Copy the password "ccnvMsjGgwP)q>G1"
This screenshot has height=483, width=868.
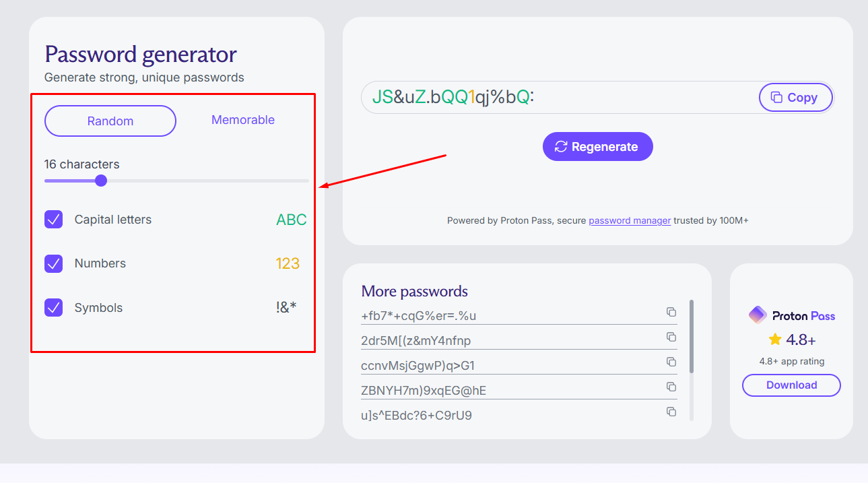[671, 362]
